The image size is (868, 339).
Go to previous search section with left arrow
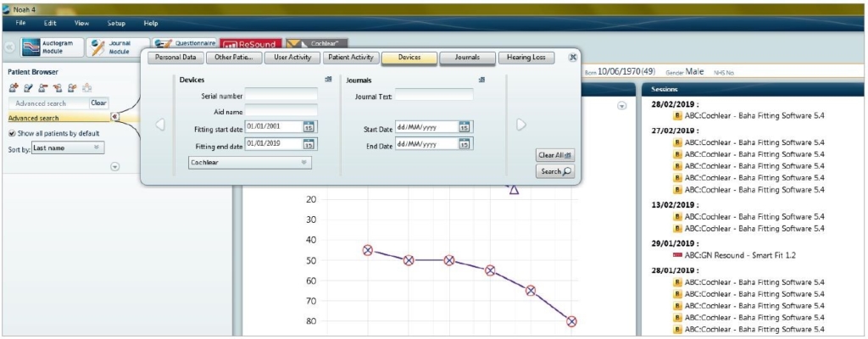click(160, 125)
